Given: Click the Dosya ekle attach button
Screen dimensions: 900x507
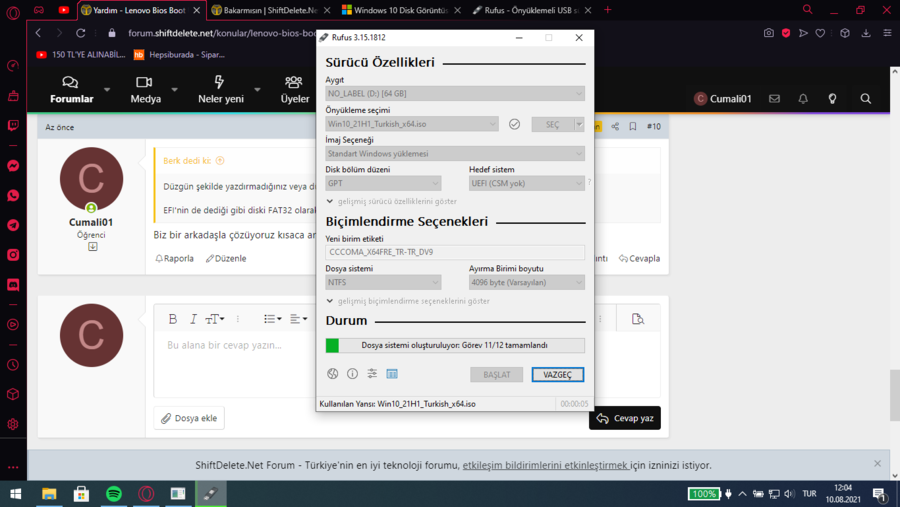Looking at the screenshot, I should [x=189, y=418].
